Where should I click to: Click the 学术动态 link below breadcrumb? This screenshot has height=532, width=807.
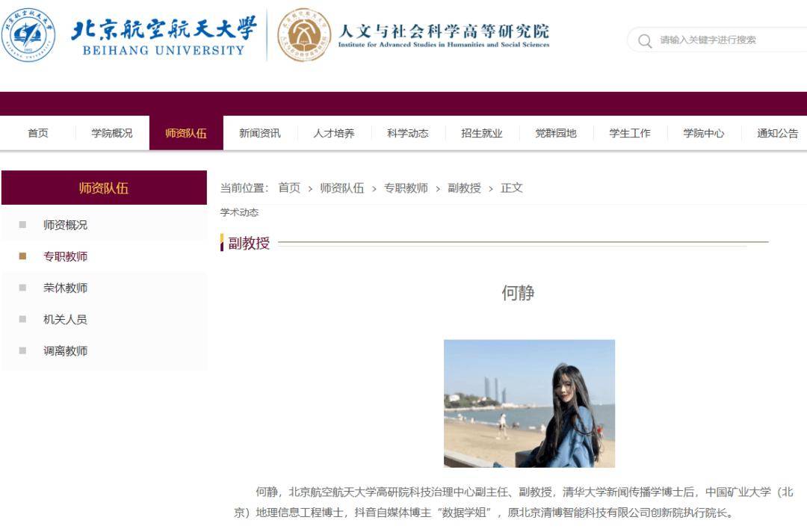[239, 212]
